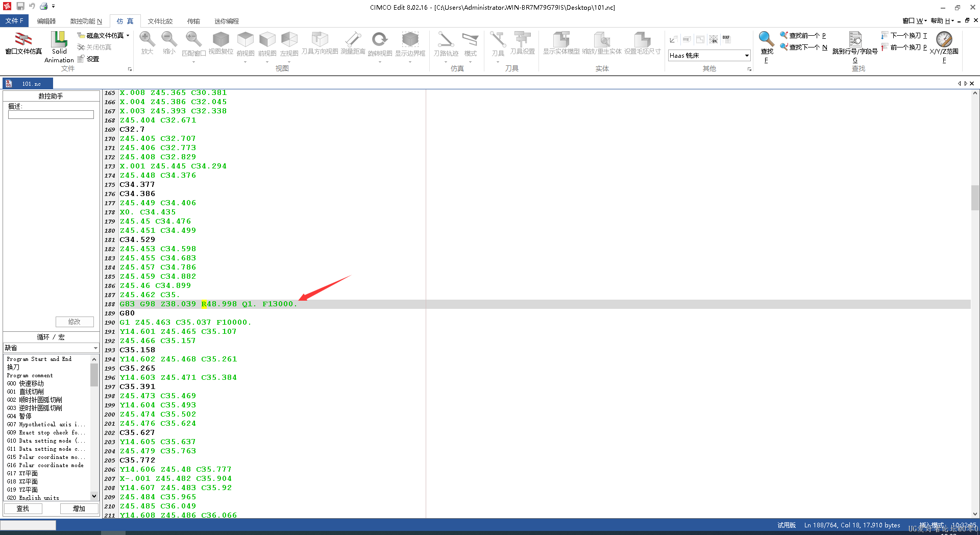Click 查找下一个 find next

click(803, 47)
